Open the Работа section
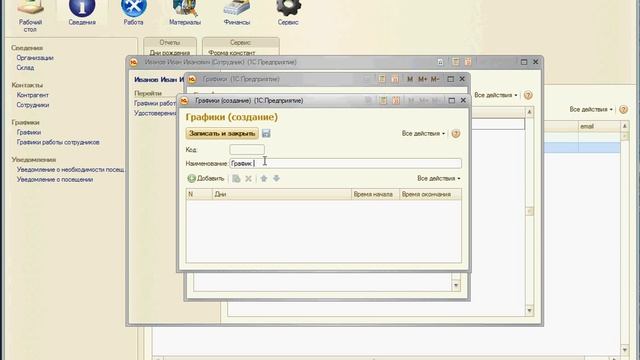 point(133,13)
